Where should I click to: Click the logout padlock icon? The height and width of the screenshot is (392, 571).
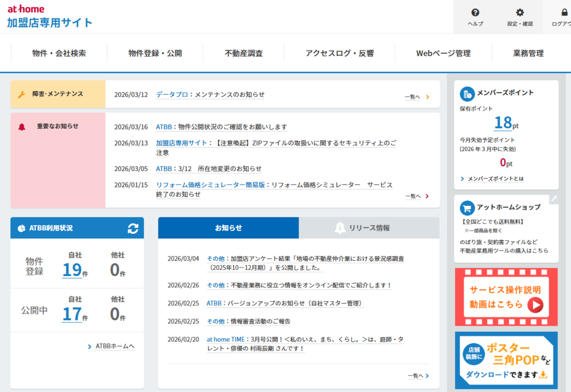click(x=564, y=13)
